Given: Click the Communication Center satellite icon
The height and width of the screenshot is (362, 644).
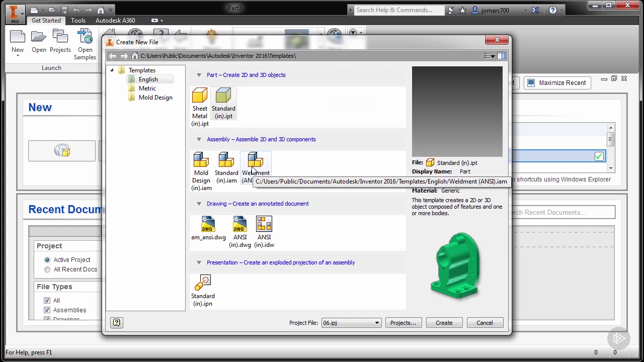Looking at the screenshot, I should coord(451,10).
